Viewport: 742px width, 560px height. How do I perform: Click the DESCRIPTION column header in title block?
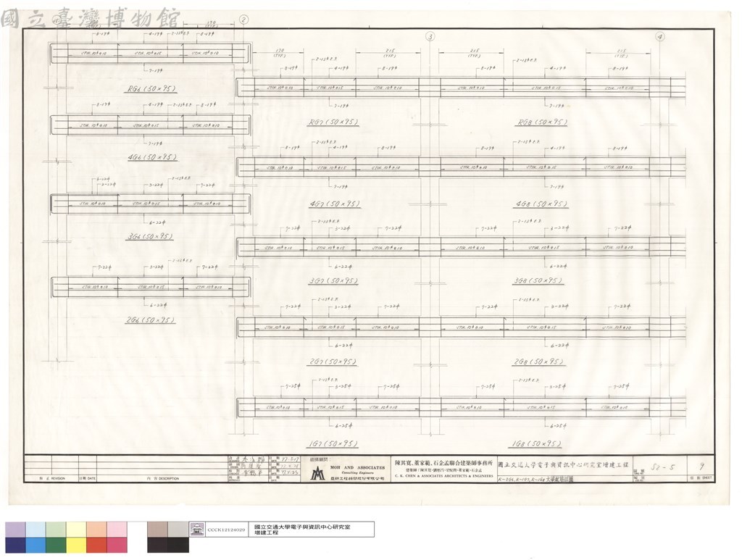[x=163, y=479]
